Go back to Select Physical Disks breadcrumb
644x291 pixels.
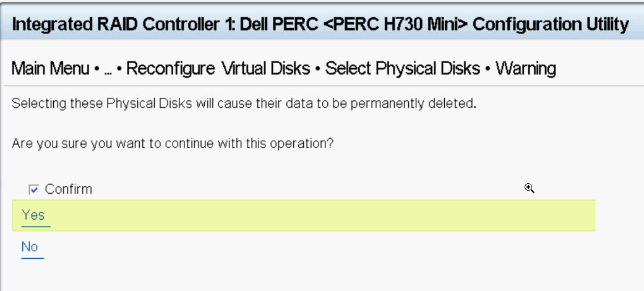[403, 68]
